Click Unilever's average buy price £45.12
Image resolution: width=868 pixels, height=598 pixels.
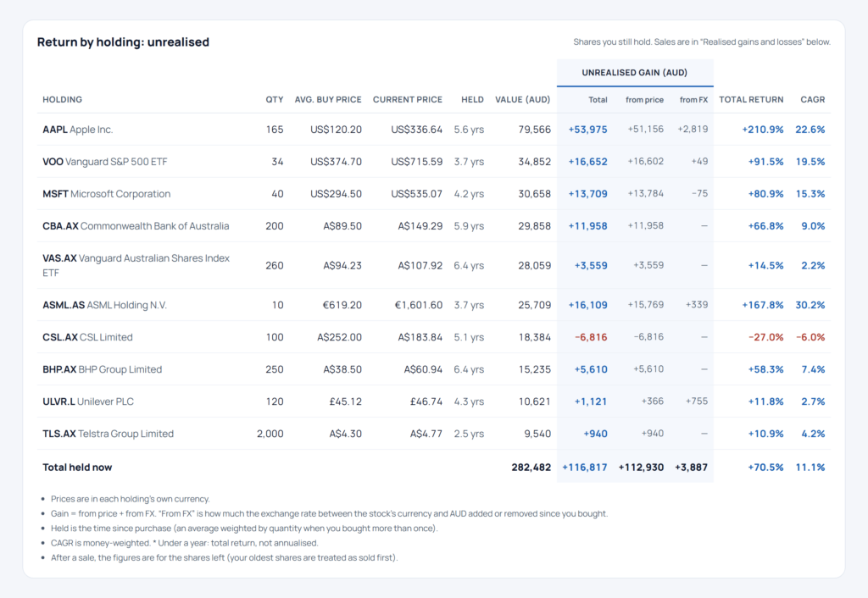tap(346, 401)
